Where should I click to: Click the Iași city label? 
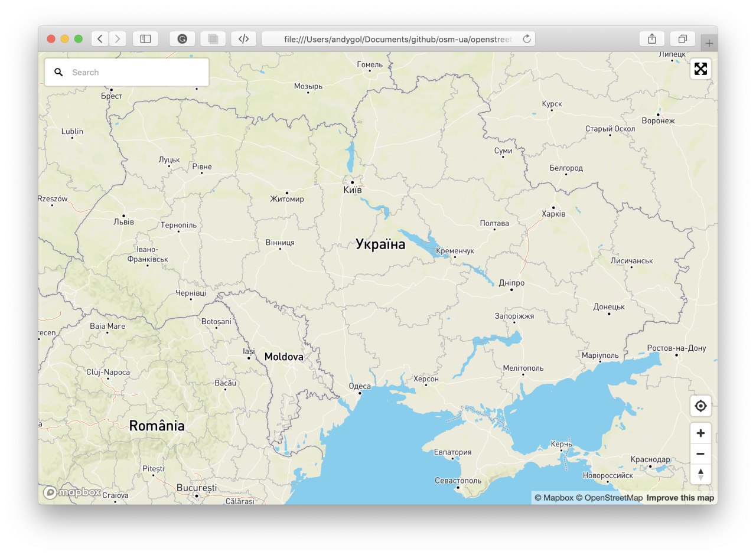249,351
